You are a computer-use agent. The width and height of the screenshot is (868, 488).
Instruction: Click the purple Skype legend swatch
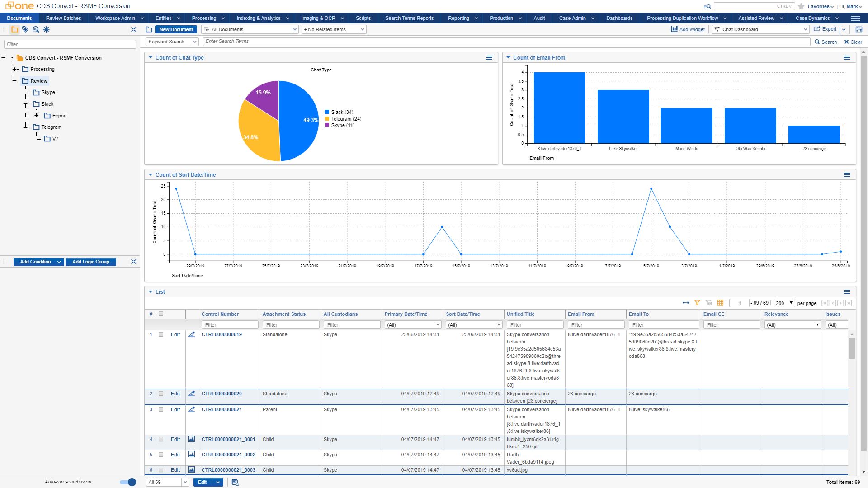pos(327,125)
